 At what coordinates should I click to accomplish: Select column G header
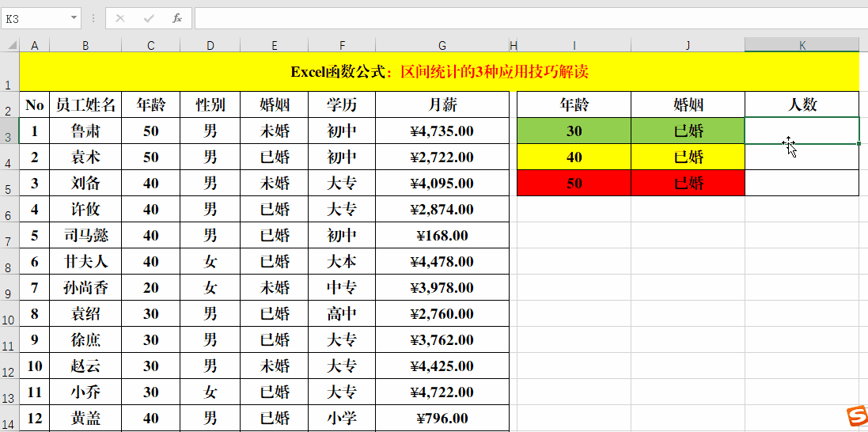click(x=442, y=45)
